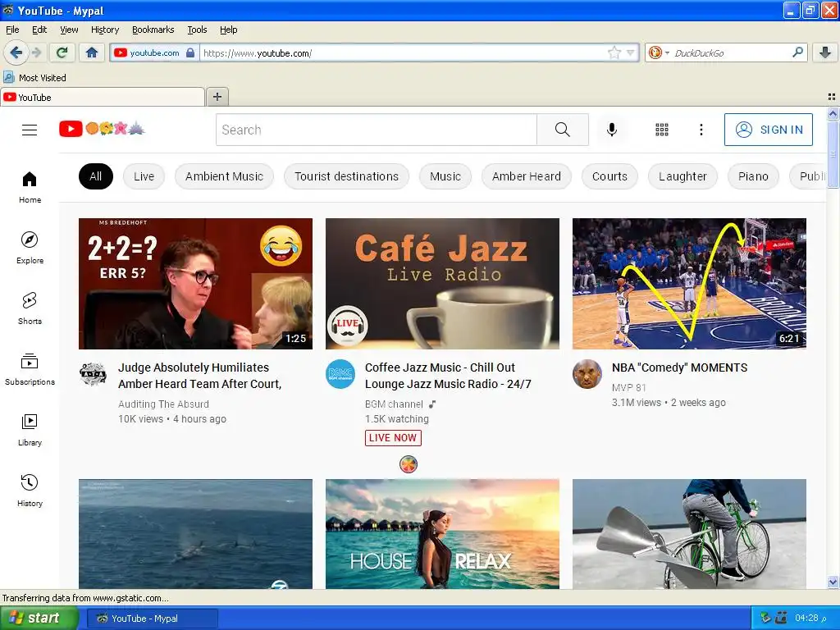Click the SIGN IN button
840x630 pixels.
[768, 130]
